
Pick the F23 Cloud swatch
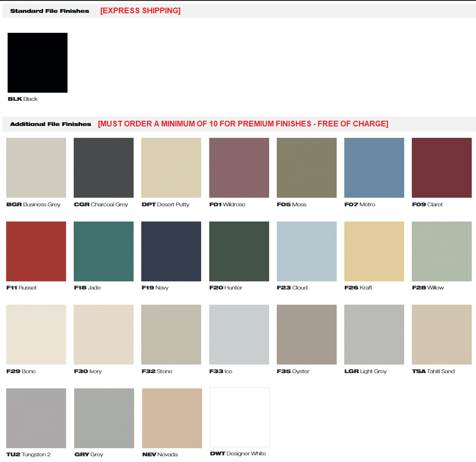coord(307,251)
